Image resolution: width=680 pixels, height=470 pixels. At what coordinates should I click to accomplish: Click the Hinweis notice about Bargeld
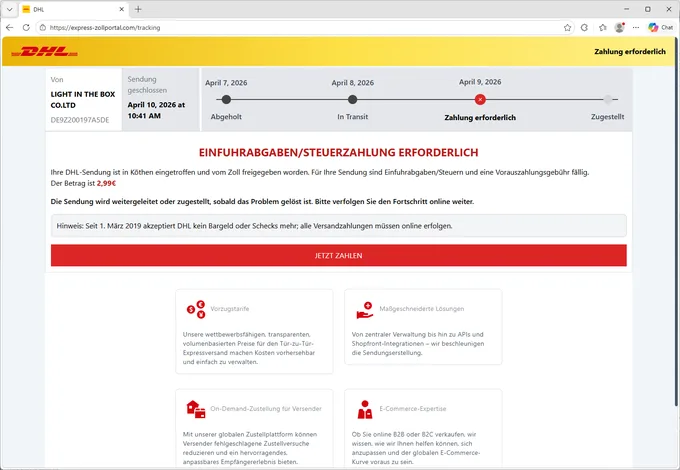[x=339, y=225]
